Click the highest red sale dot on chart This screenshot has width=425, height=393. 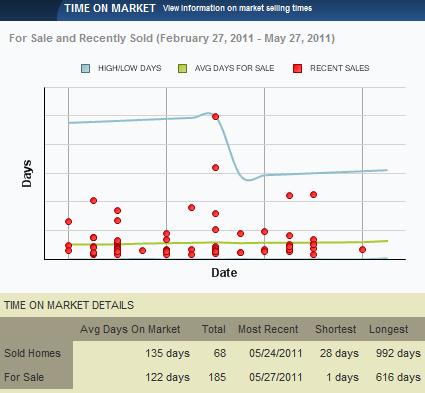coord(215,117)
